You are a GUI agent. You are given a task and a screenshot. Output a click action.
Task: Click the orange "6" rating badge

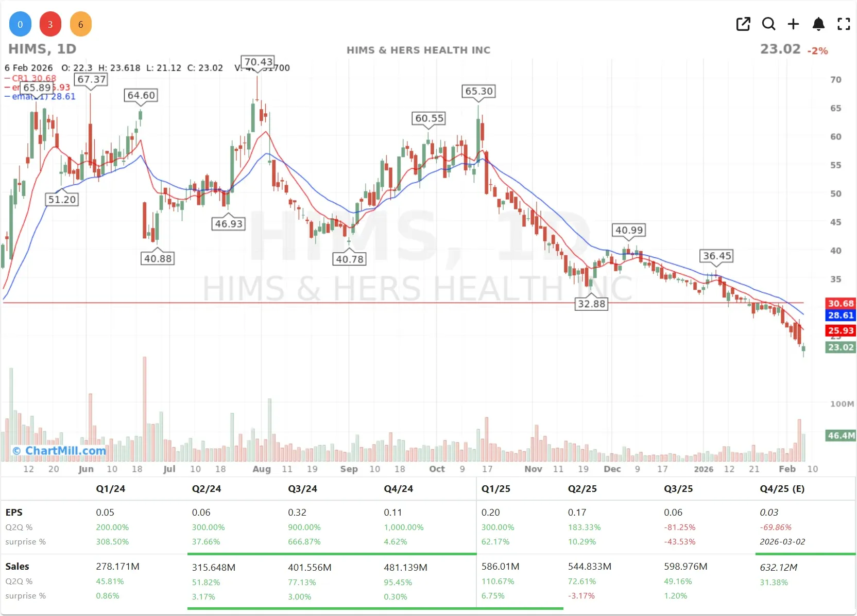click(80, 24)
